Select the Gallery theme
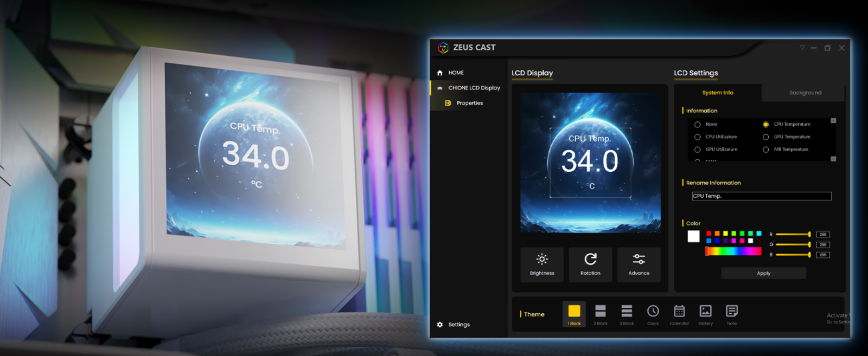This screenshot has width=868, height=356. pos(705,314)
